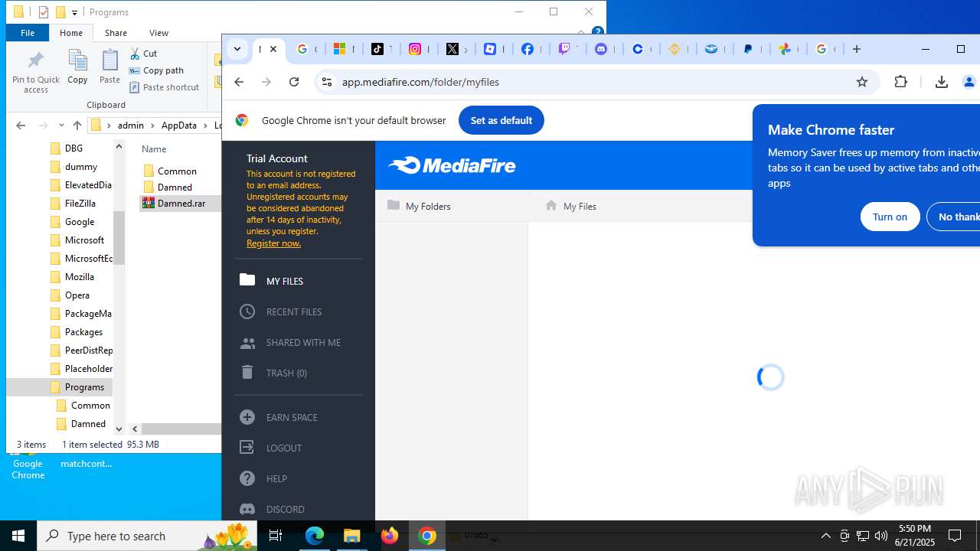The height and width of the screenshot is (551, 980).
Task: View site information icon in address bar
Action: [327, 82]
